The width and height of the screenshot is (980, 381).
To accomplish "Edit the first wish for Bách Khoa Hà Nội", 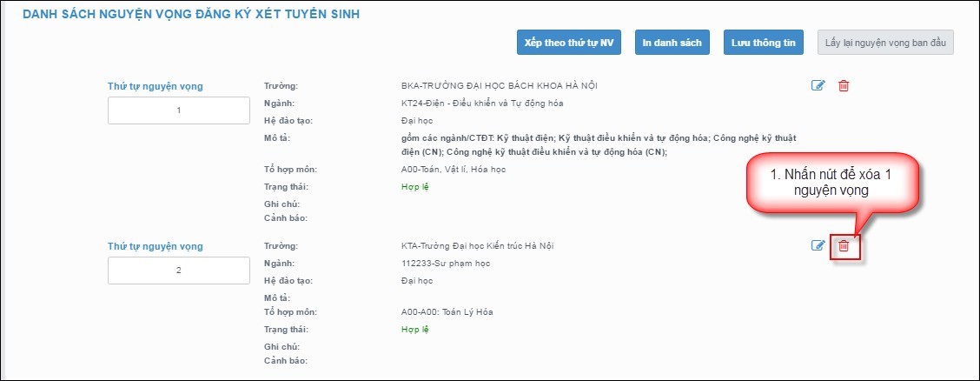I will click(817, 85).
